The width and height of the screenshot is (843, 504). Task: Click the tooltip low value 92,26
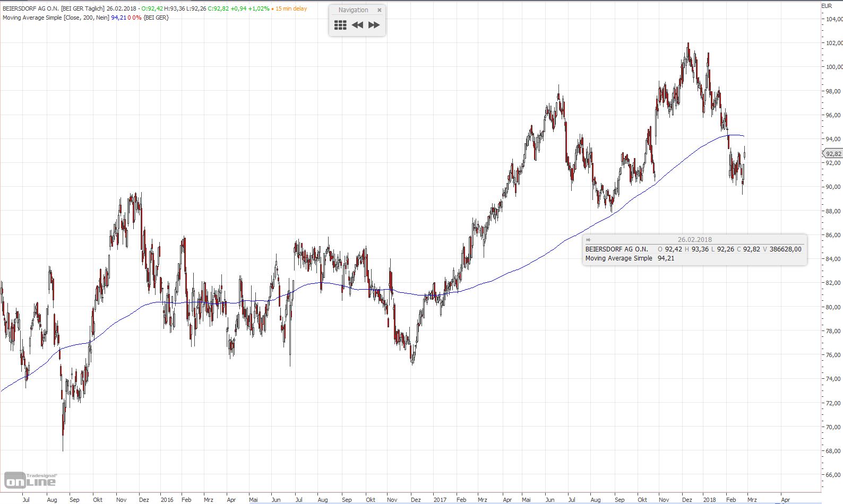[x=726, y=249]
